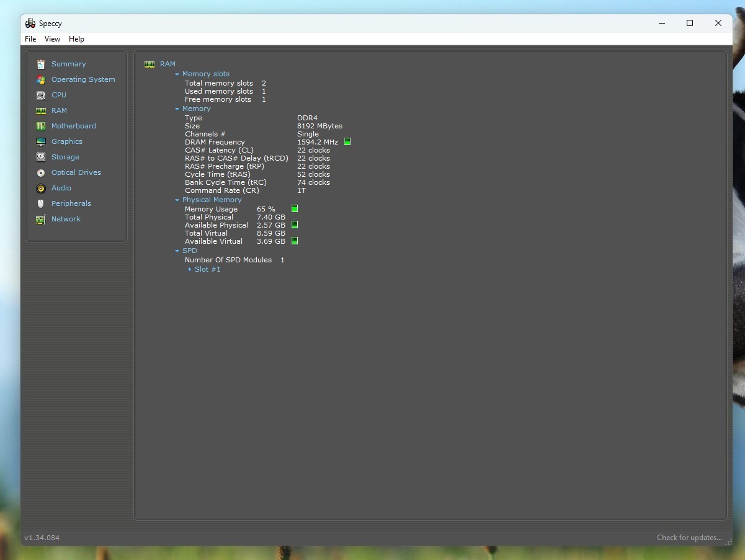Screen dimensions: 745x560
Task: Select the Used memory slots row
Action: coord(225,91)
